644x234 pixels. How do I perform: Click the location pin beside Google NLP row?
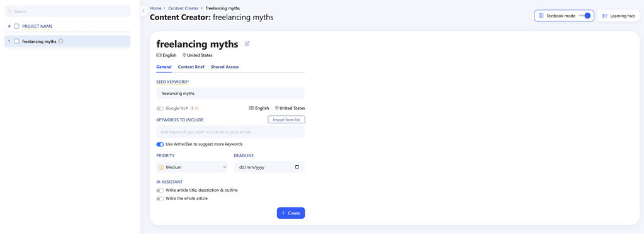277,108
